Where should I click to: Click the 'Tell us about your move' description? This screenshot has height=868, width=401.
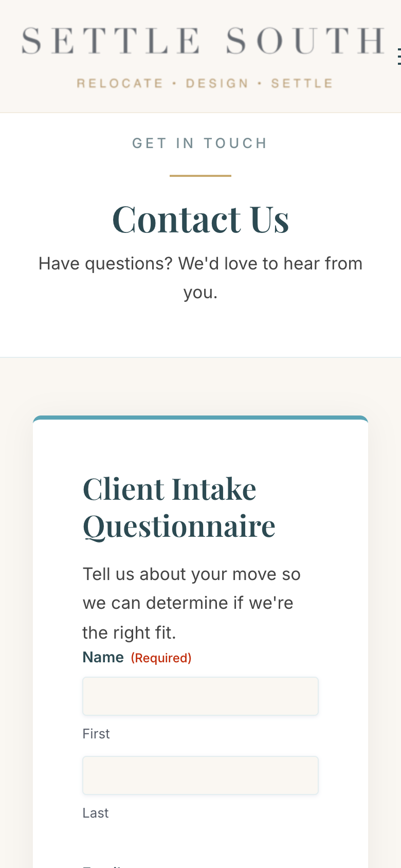(x=191, y=603)
